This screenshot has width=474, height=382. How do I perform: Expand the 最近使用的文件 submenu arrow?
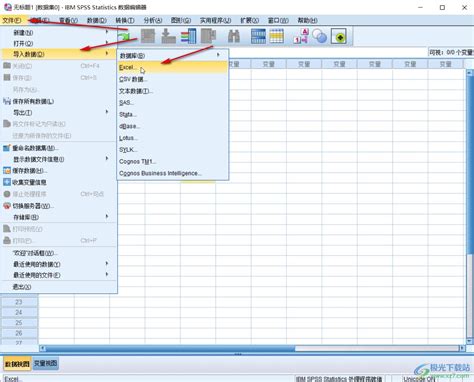click(107, 274)
